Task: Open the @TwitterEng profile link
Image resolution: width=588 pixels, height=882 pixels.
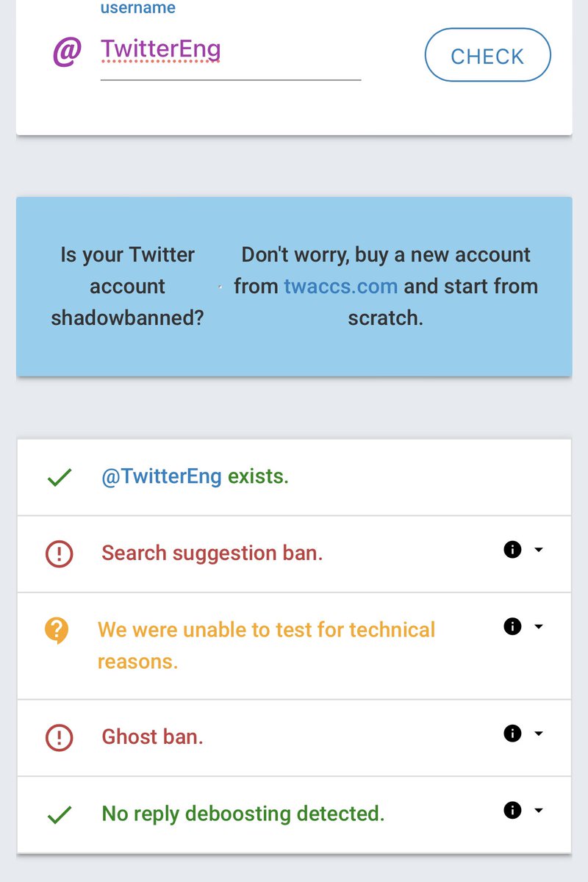Action: [162, 476]
